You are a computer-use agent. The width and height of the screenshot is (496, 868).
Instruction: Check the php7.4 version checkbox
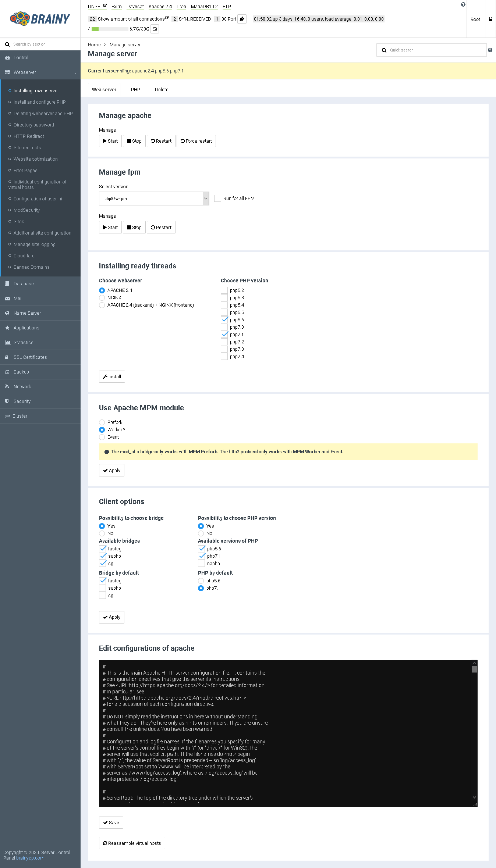(x=224, y=357)
